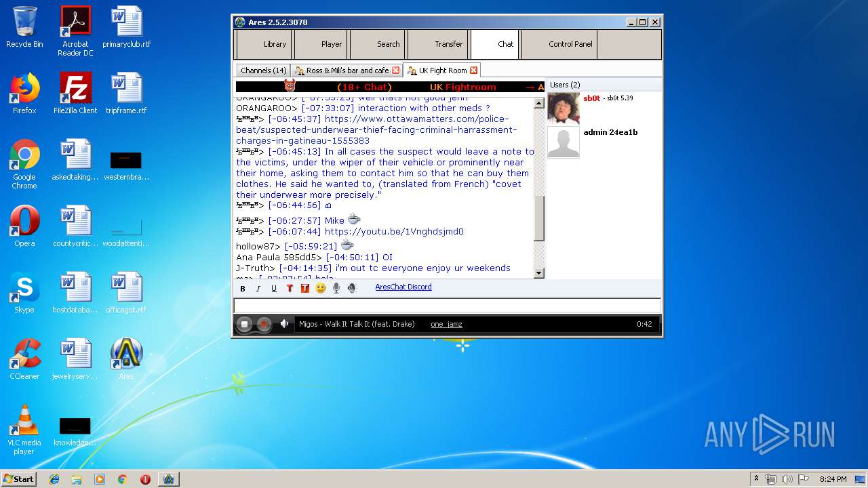This screenshot has width=868, height=488.
Task: Open the AresChat Discord link
Action: point(403,287)
